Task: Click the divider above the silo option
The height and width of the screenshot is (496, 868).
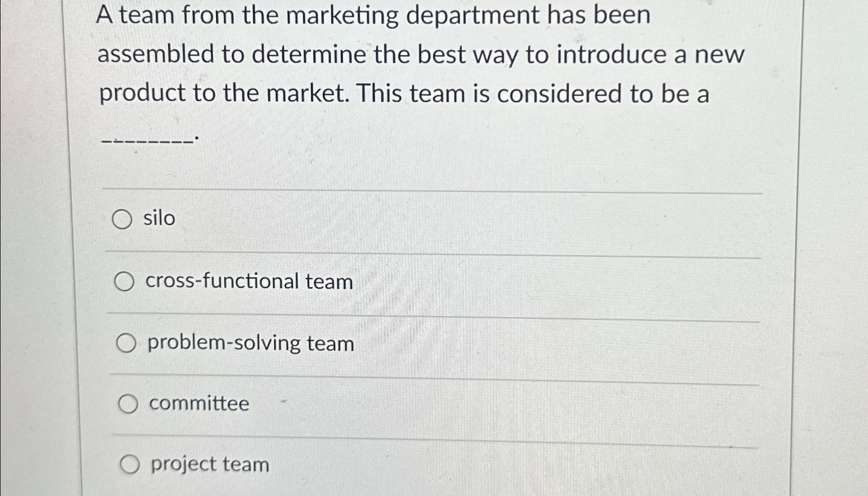Action: tap(431, 190)
